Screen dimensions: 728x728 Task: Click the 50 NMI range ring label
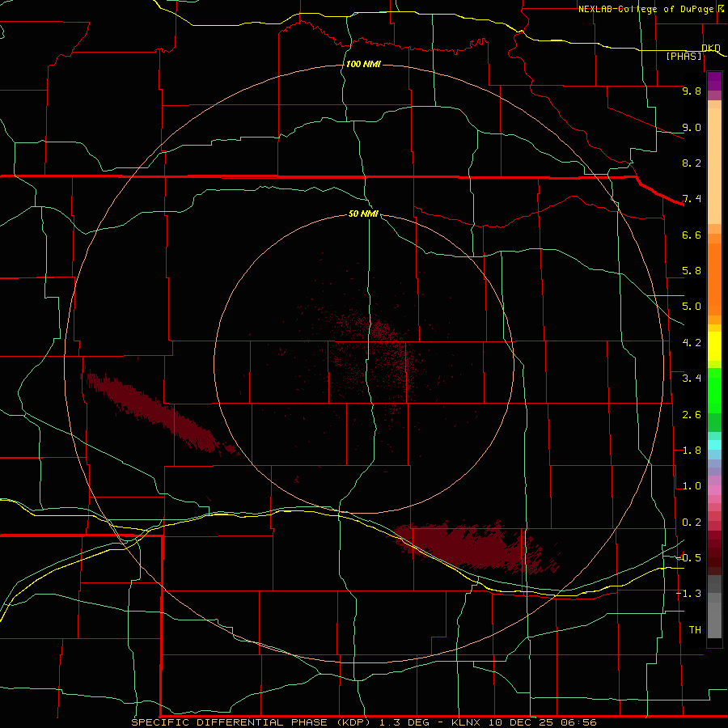[363, 214]
